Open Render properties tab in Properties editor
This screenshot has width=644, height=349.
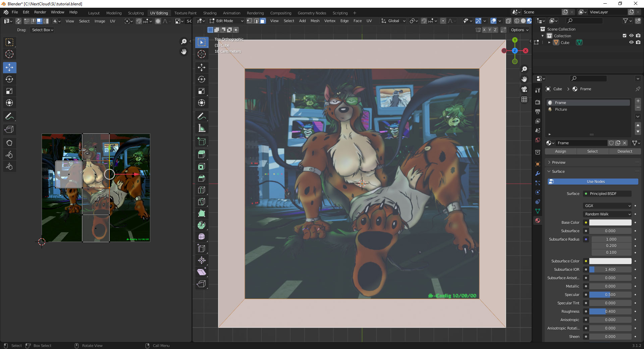(x=538, y=102)
